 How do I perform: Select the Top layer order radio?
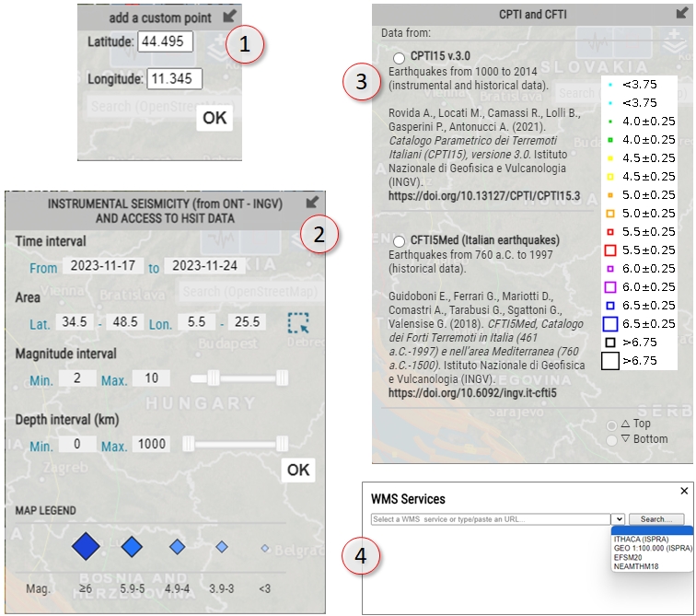(x=611, y=425)
